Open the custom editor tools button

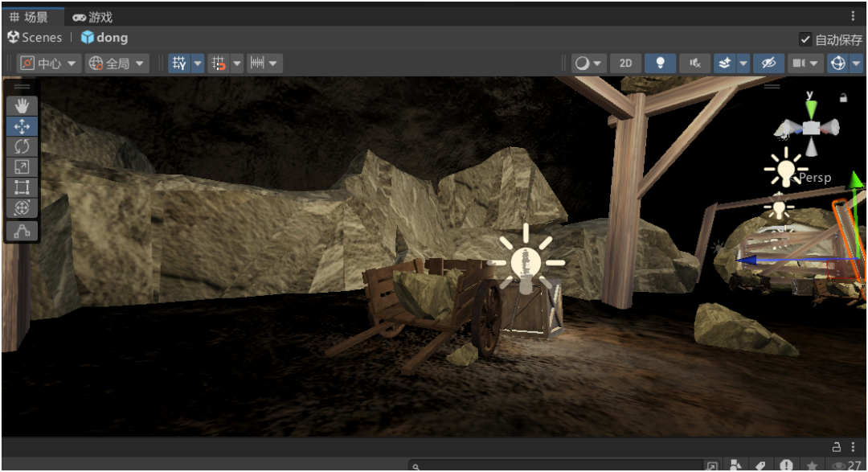(x=22, y=231)
